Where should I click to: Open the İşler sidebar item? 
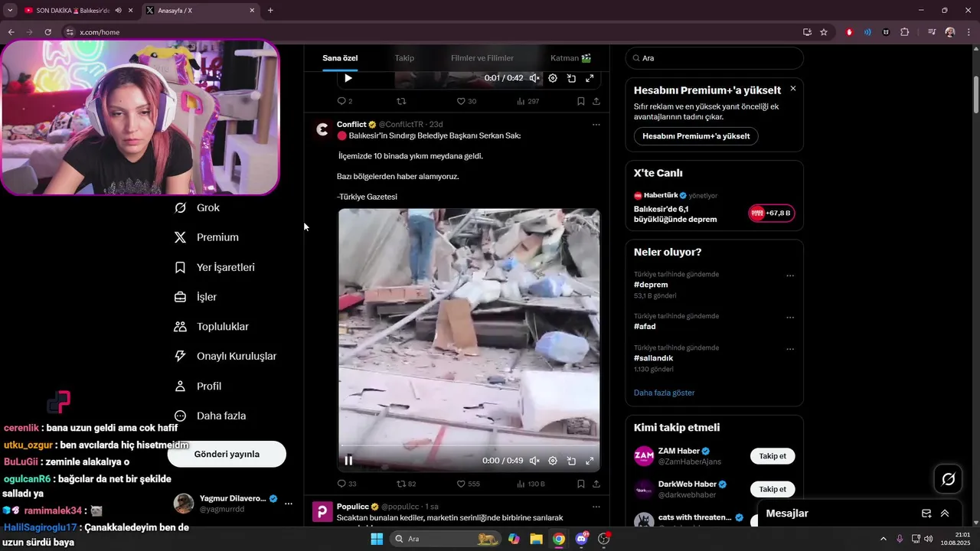coord(196,297)
